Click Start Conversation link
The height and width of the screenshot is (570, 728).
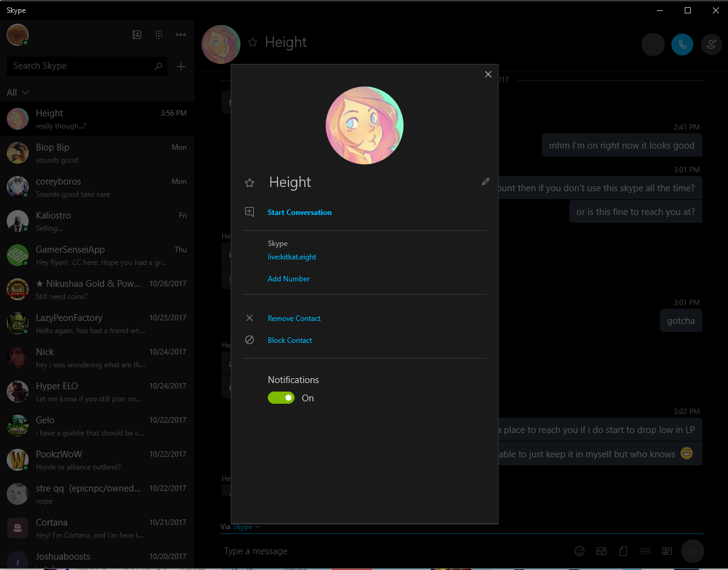click(x=299, y=213)
